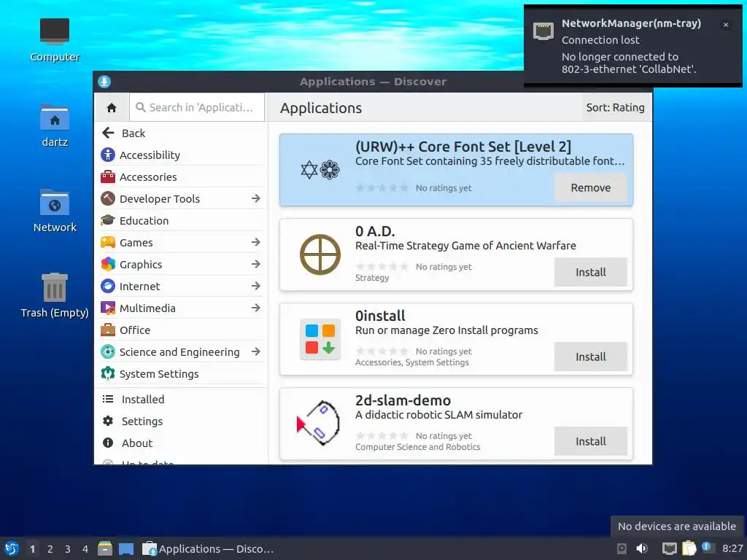Screen dimensions: 747x560
Task: Click the 0 A.D. app icon
Action: click(x=320, y=254)
